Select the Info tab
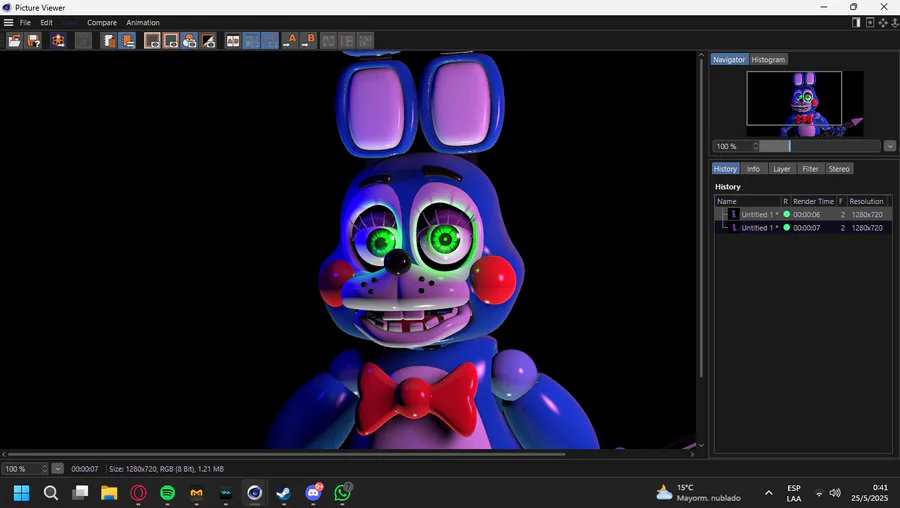 pyautogui.click(x=753, y=169)
